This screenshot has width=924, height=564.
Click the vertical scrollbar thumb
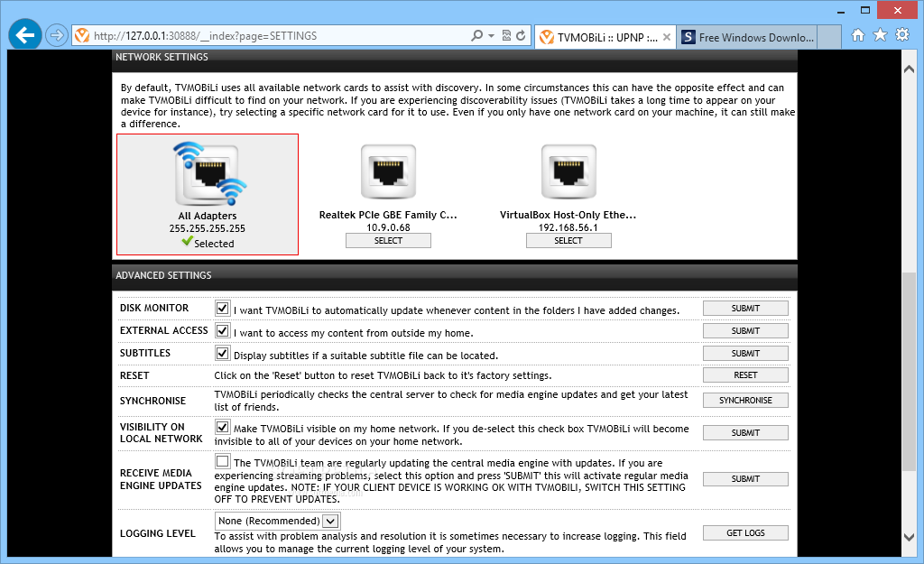click(910, 369)
